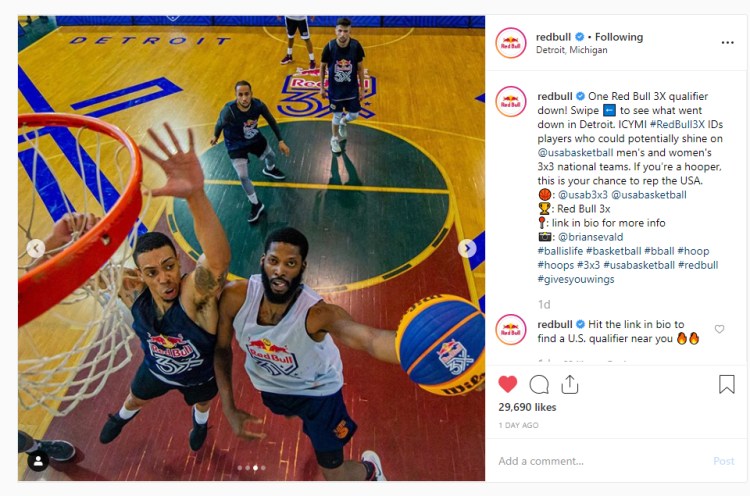
Task: Select the first carousel indicator dot
Action: click(x=240, y=468)
